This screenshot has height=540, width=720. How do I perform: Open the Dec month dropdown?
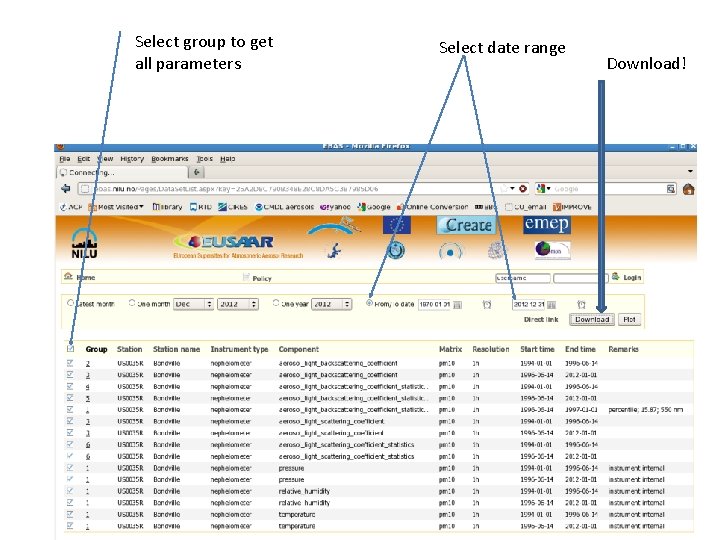coord(193,304)
